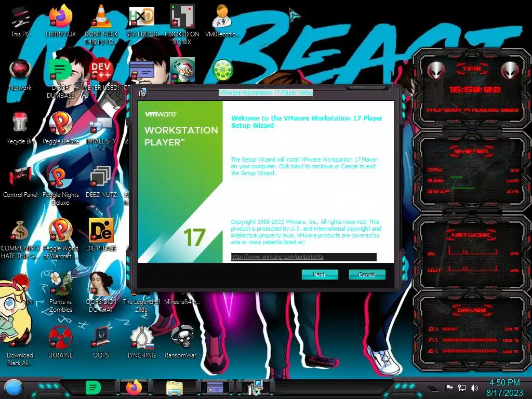Select the money bag COMMUNISTS HATE THIS shortcut
This screenshot has width=532, height=399.
click(20, 239)
